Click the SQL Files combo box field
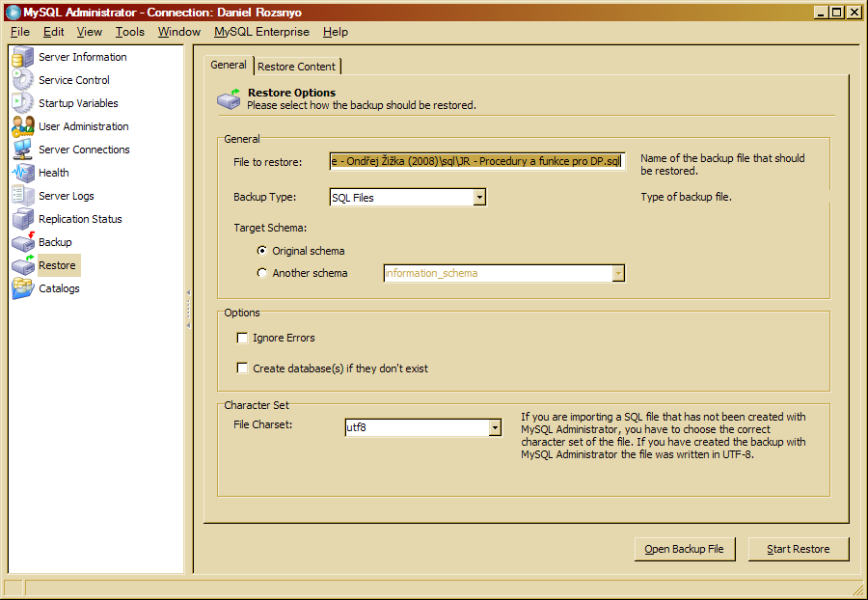This screenshot has height=600, width=868. [x=408, y=197]
